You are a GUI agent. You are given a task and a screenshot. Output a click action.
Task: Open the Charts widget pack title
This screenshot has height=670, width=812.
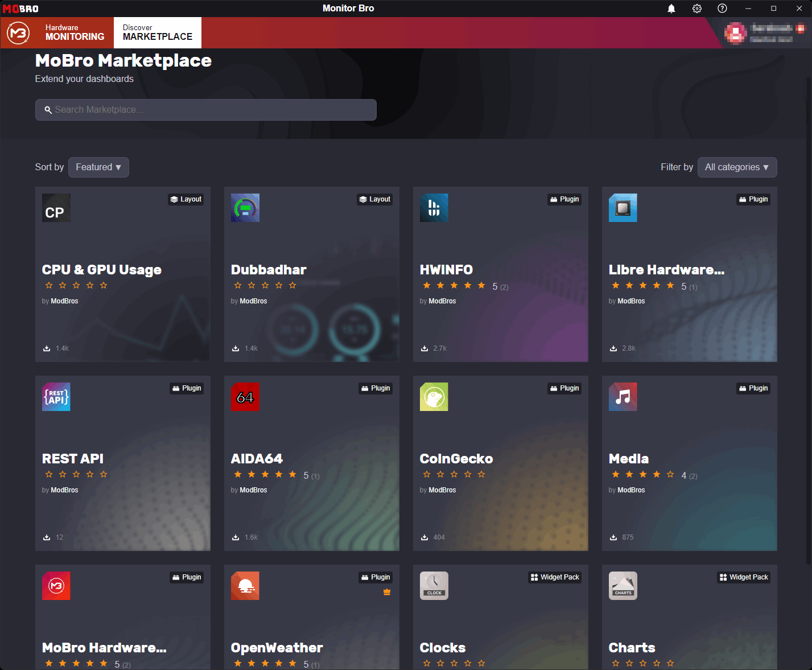[632, 648]
